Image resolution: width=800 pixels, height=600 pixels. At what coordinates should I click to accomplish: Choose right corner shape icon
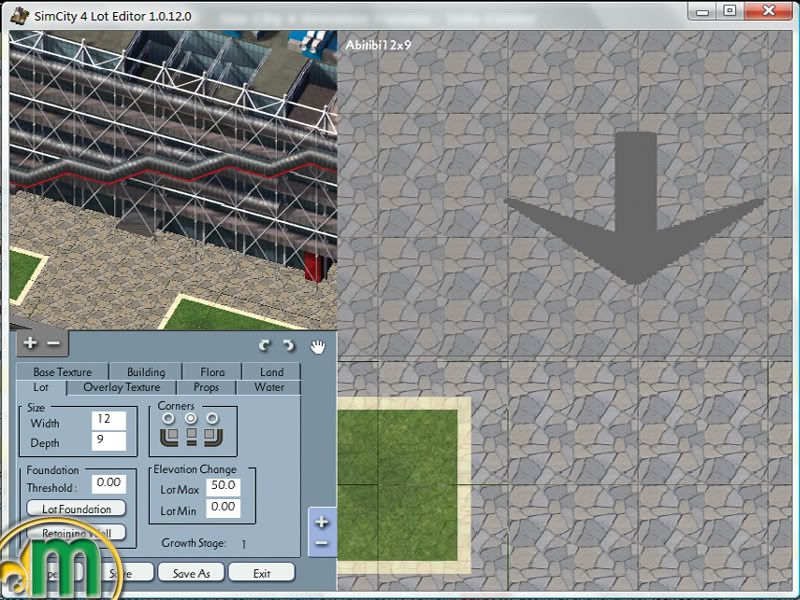[214, 437]
